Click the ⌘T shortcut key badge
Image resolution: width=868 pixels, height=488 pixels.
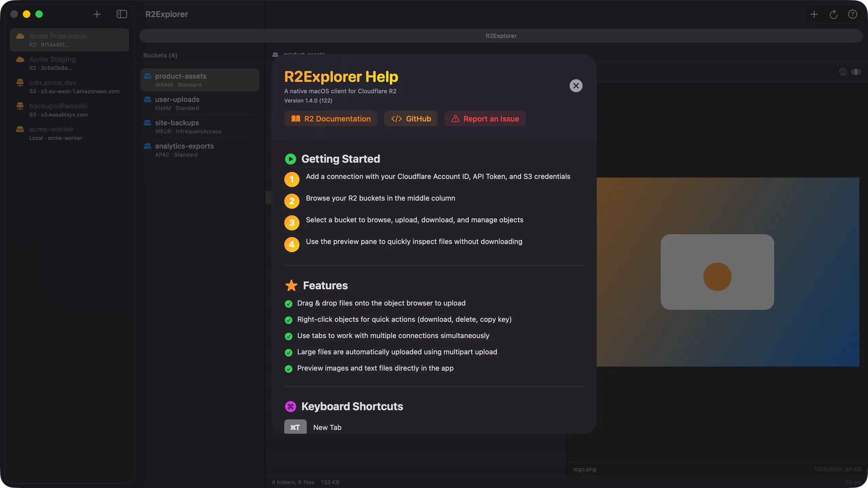[295, 427]
